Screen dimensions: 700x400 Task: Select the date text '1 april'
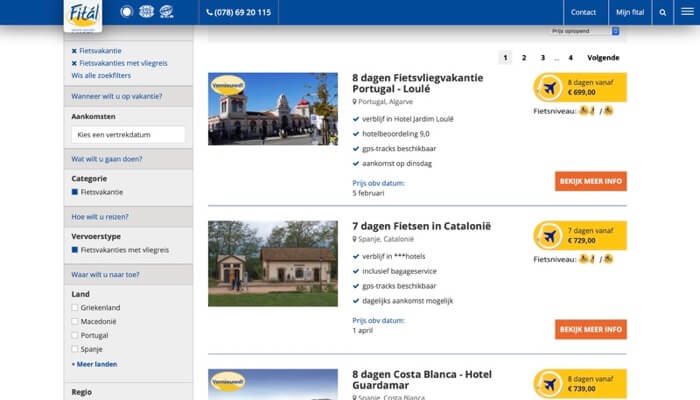click(x=362, y=331)
